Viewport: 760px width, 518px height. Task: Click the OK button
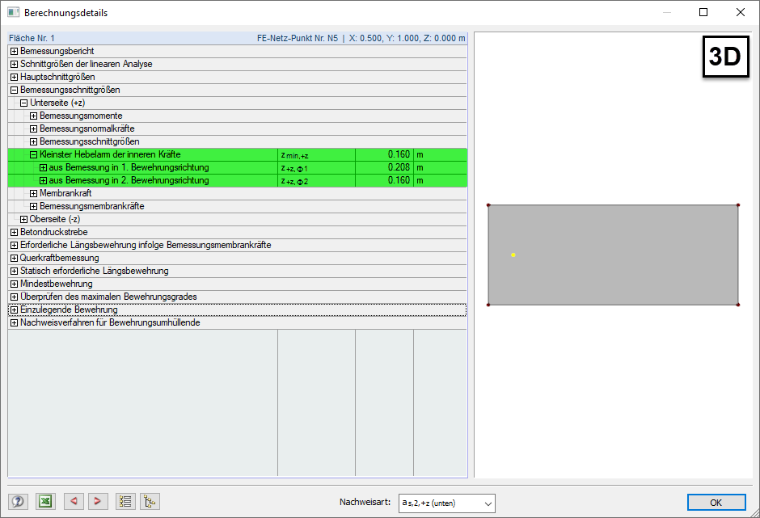point(716,502)
